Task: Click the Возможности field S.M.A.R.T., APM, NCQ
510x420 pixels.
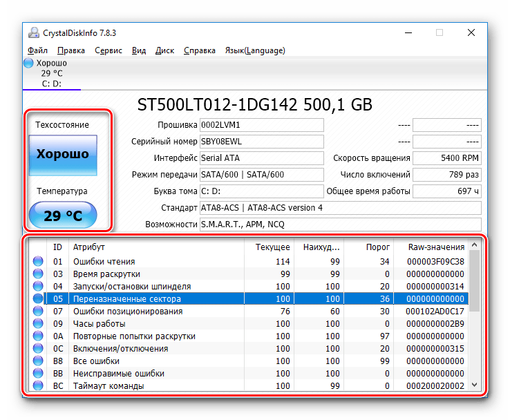Action: click(340, 225)
